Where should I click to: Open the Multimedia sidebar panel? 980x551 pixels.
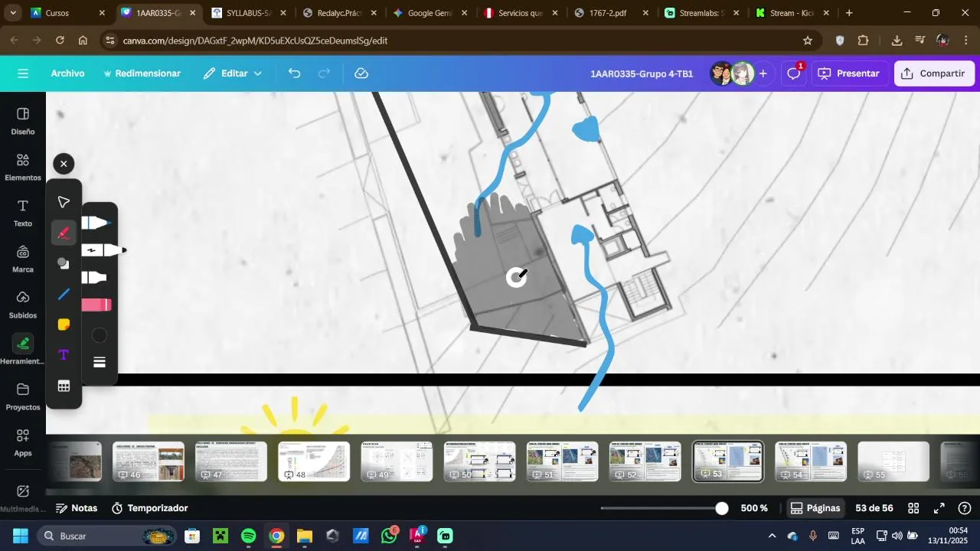click(23, 497)
